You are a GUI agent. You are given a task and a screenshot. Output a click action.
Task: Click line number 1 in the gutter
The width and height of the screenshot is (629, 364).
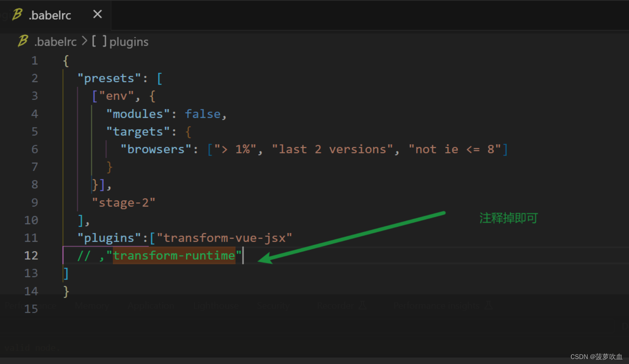(x=35, y=61)
